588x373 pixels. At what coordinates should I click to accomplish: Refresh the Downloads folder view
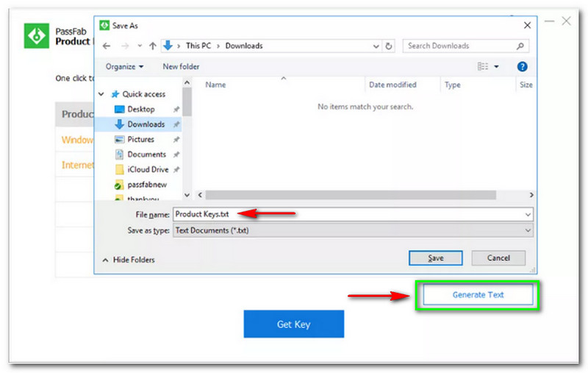(x=389, y=46)
